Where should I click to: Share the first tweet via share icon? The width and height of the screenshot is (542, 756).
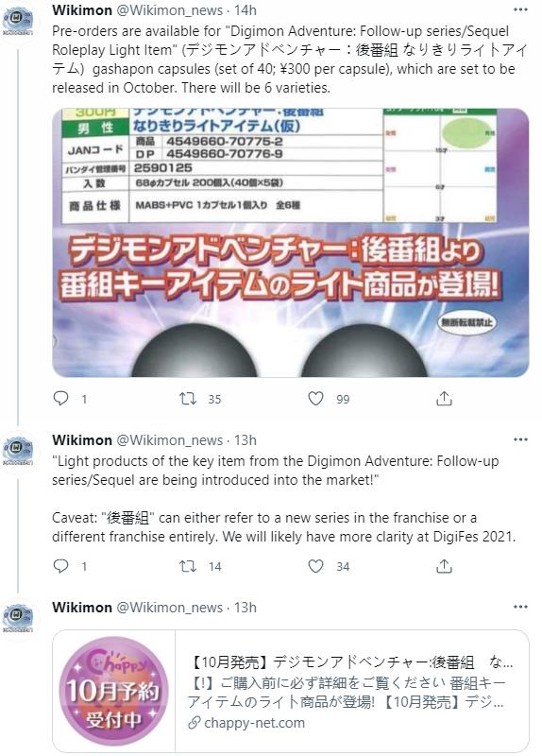(x=444, y=398)
